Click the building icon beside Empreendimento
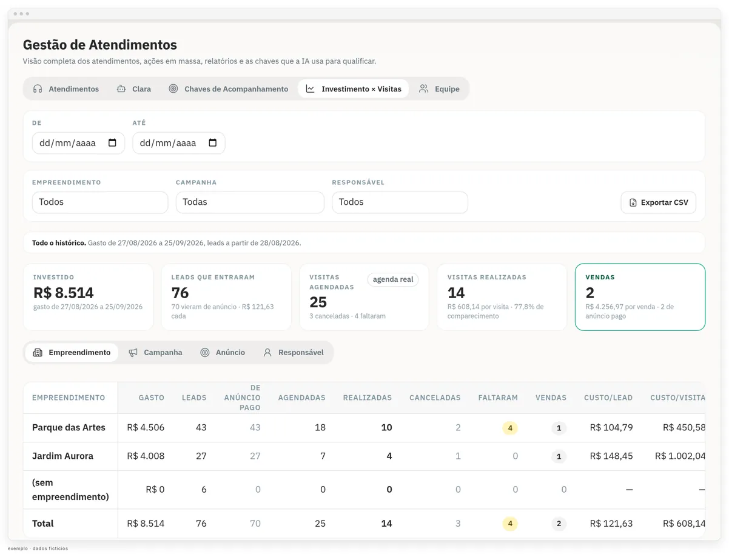This screenshot has width=729, height=560. pyautogui.click(x=38, y=353)
